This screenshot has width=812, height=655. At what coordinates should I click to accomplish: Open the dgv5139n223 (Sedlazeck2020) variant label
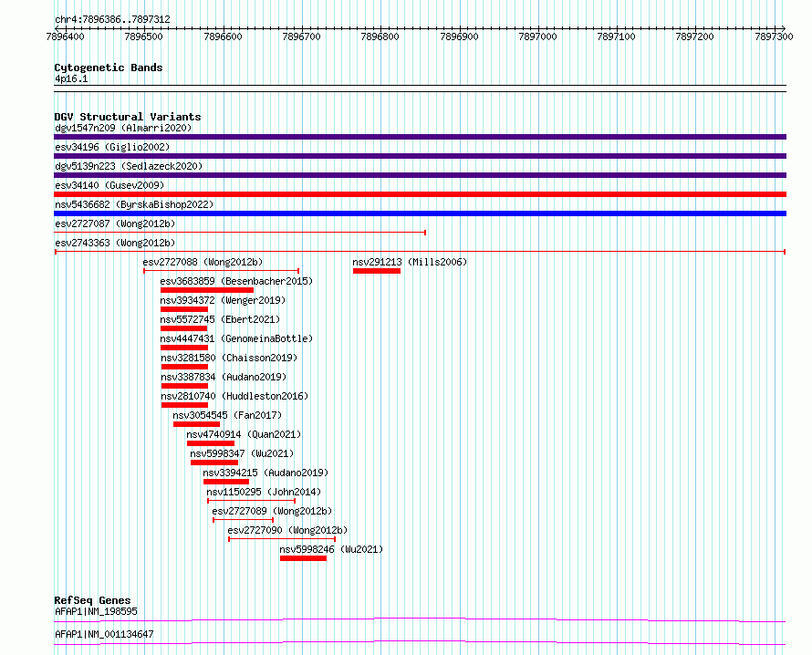tap(129, 166)
